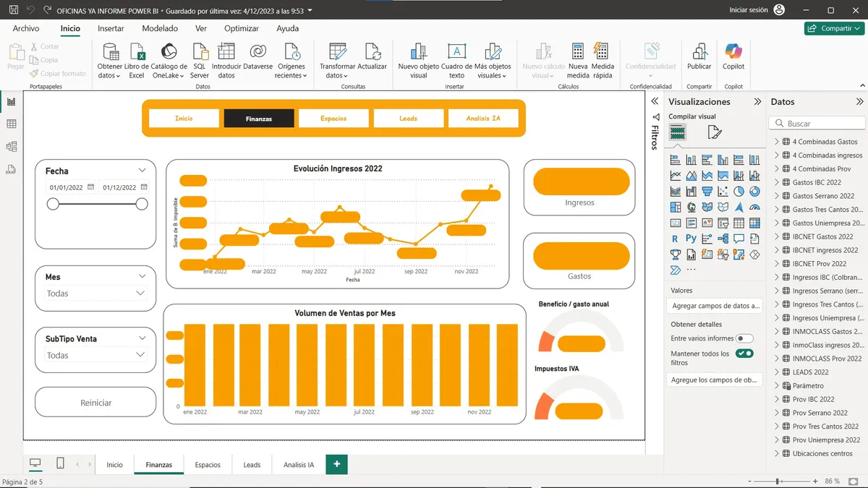Viewport: 868px width, 488px height.
Task: Open the Fecha slicer chevron menu
Action: (x=142, y=171)
